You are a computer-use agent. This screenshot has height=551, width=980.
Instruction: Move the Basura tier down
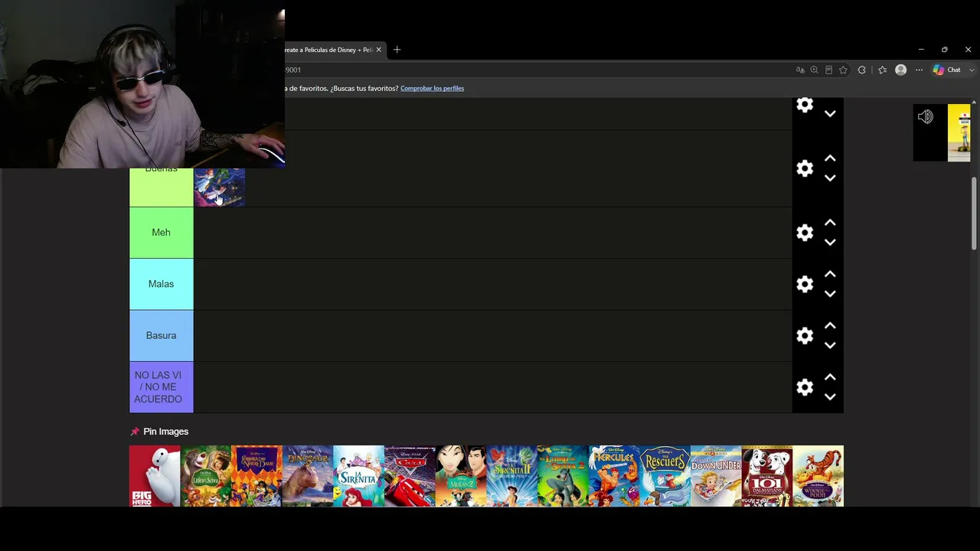pyautogui.click(x=830, y=345)
